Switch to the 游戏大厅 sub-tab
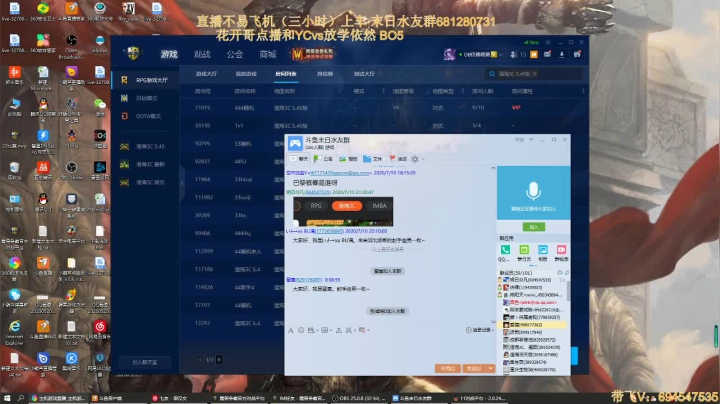Viewport: 720px width, 404px height. pyautogui.click(x=206, y=73)
